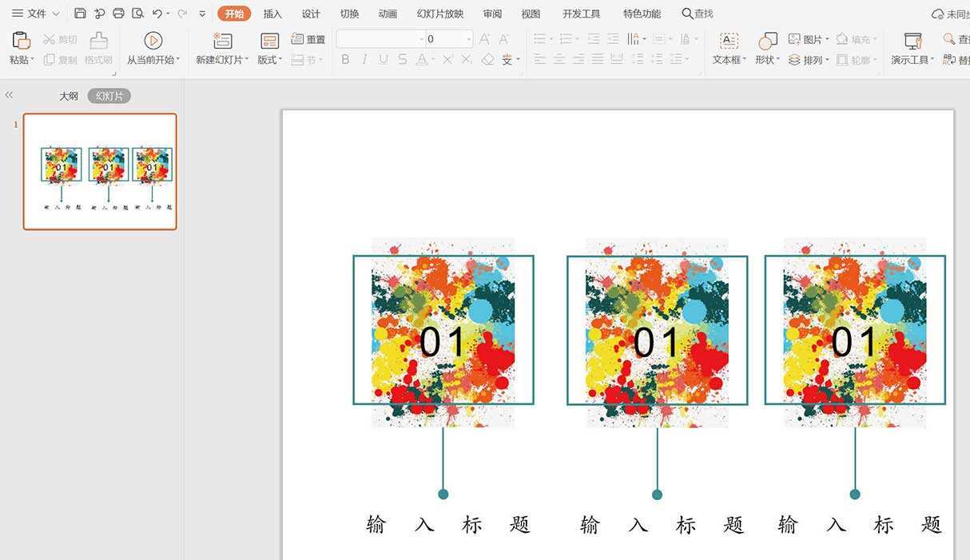Click the Paste (粘贴) clipboard icon
This screenshot has width=970, height=560.
tap(22, 41)
